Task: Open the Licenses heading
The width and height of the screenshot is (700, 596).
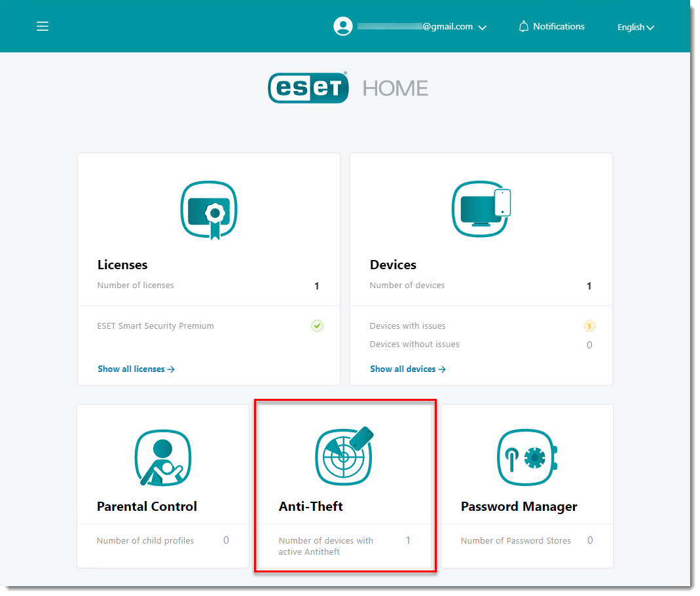Action: click(122, 265)
